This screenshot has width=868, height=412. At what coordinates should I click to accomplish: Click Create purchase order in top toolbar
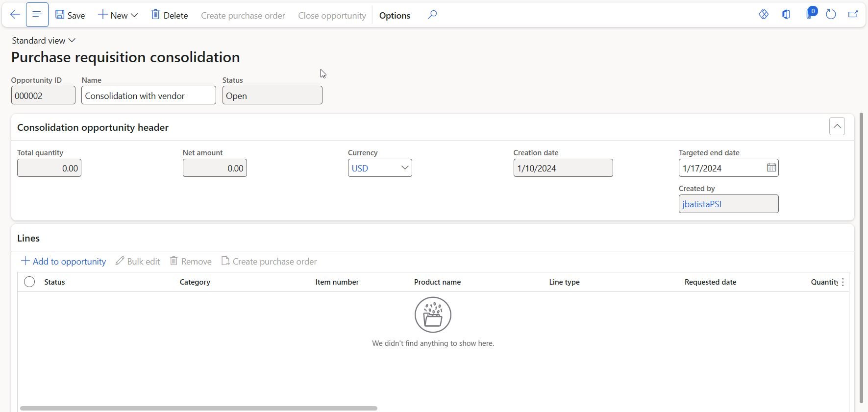point(243,16)
